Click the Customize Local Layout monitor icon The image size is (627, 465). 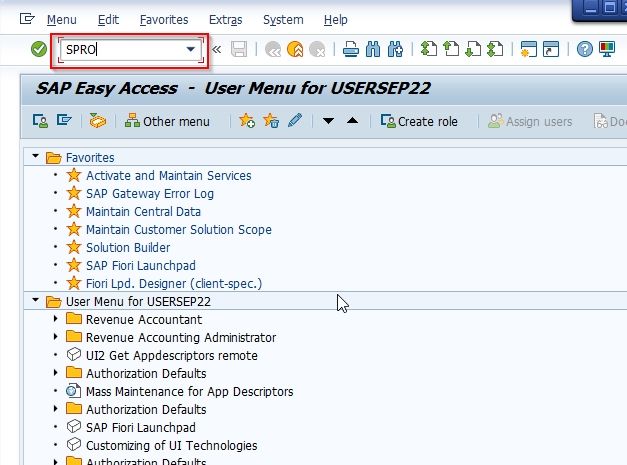[x=607, y=50]
